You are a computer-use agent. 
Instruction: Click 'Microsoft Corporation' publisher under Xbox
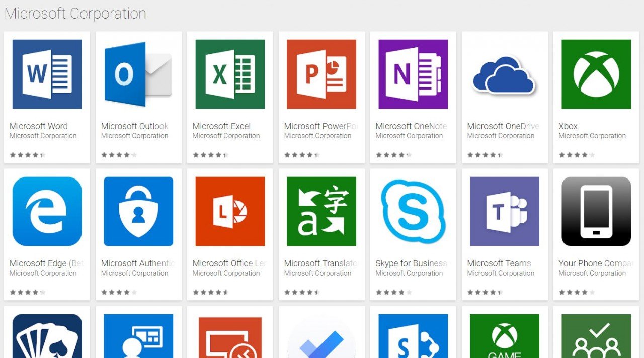coord(593,136)
